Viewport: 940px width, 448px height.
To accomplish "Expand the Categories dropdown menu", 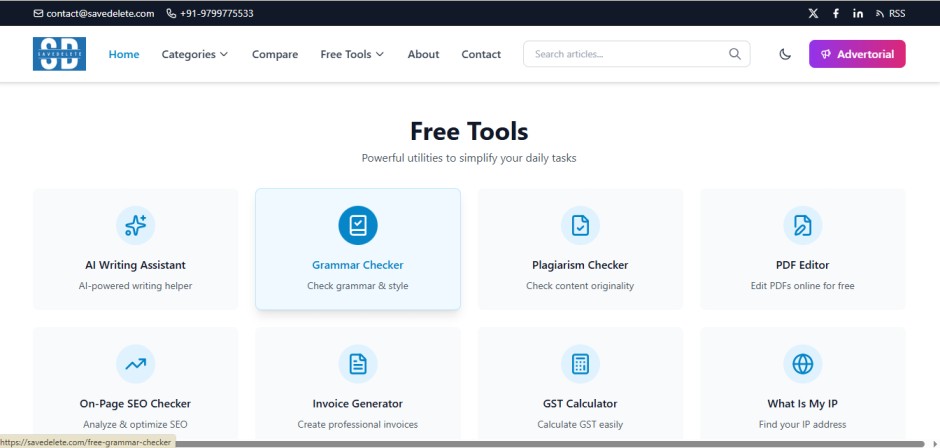I will click(195, 54).
